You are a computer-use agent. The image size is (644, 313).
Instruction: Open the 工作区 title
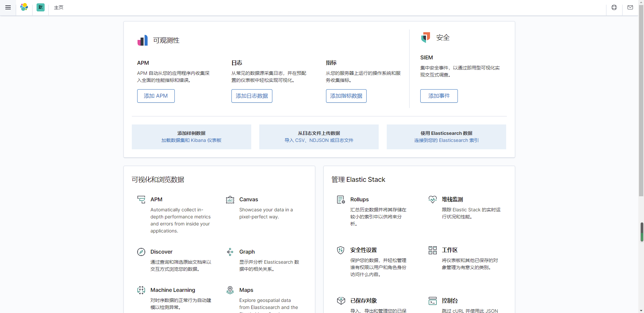(x=450, y=250)
